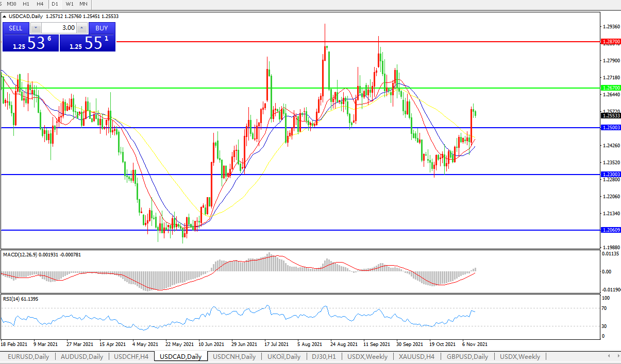The image size is (621, 364).
Task: Open the UKOil,Daily chart tab
Action: pos(283,356)
